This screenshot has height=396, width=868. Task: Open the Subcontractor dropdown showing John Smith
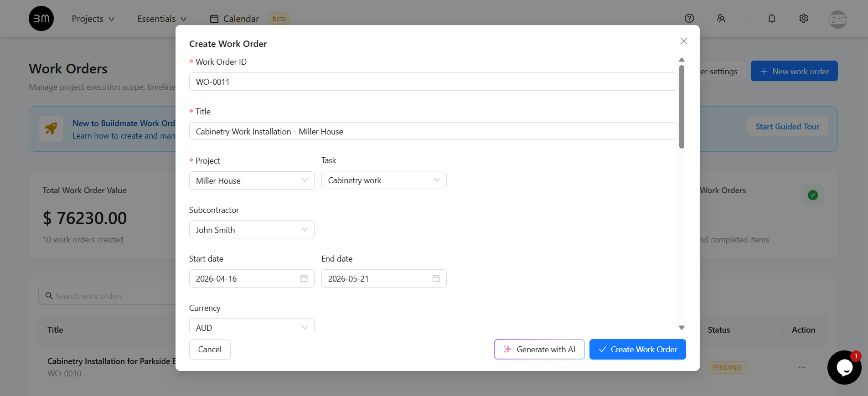[x=252, y=230]
